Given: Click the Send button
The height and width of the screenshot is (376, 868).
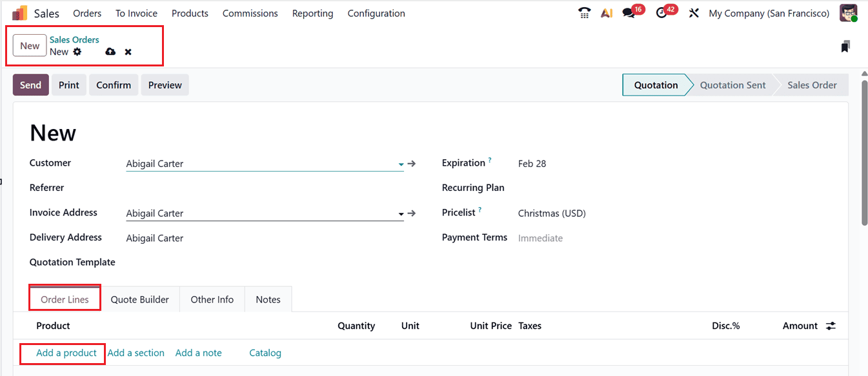Looking at the screenshot, I should click(x=30, y=84).
